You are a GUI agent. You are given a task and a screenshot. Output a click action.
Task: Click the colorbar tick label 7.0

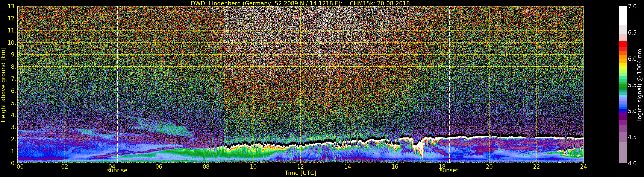coord(632,6)
